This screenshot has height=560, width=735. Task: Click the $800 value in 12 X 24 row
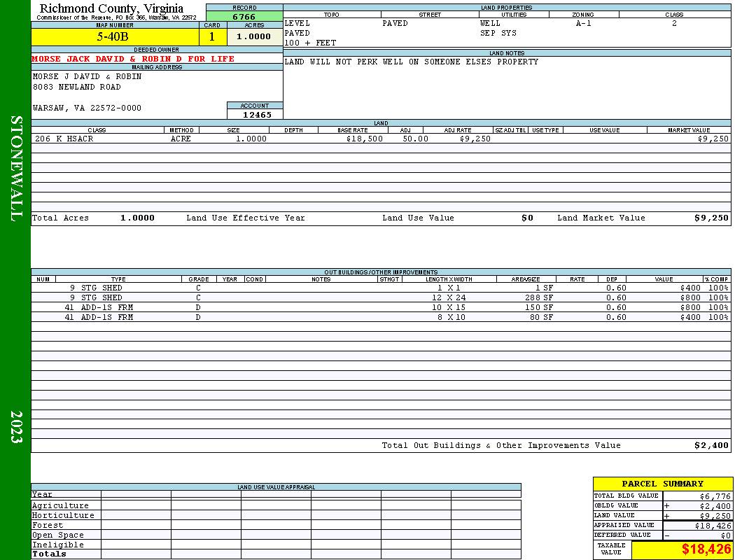pyautogui.click(x=690, y=298)
